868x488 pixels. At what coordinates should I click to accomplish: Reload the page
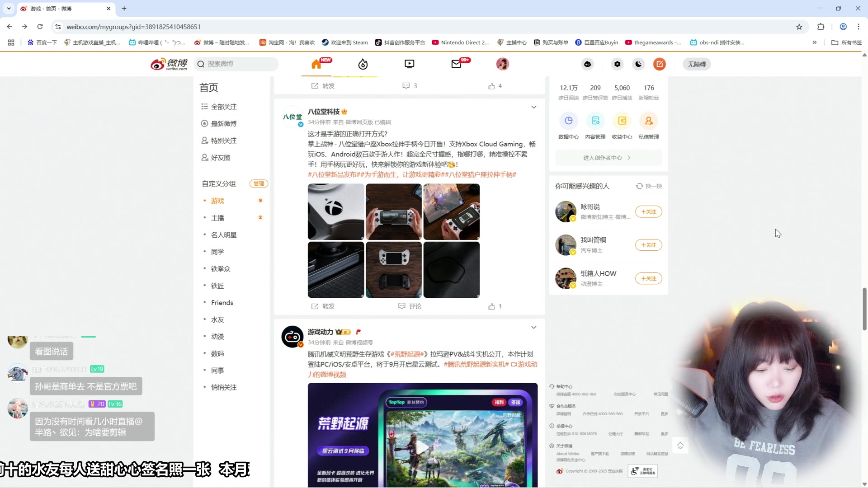pyautogui.click(x=40, y=27)
